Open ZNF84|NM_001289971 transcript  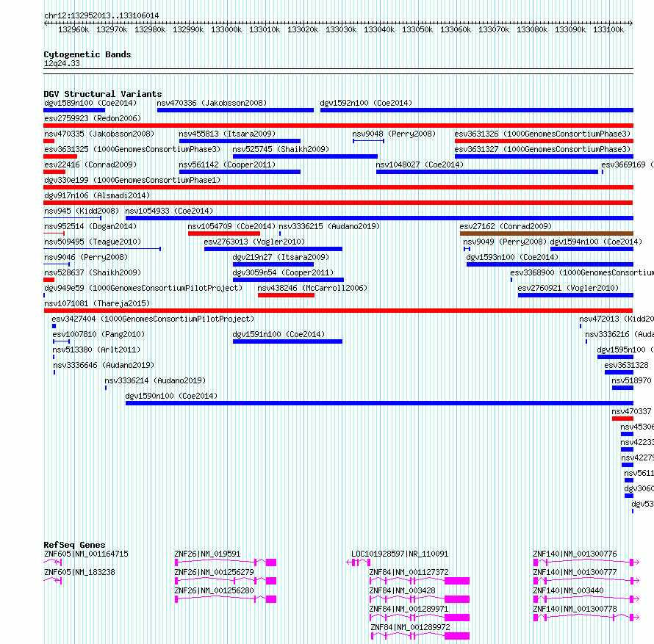409,609
